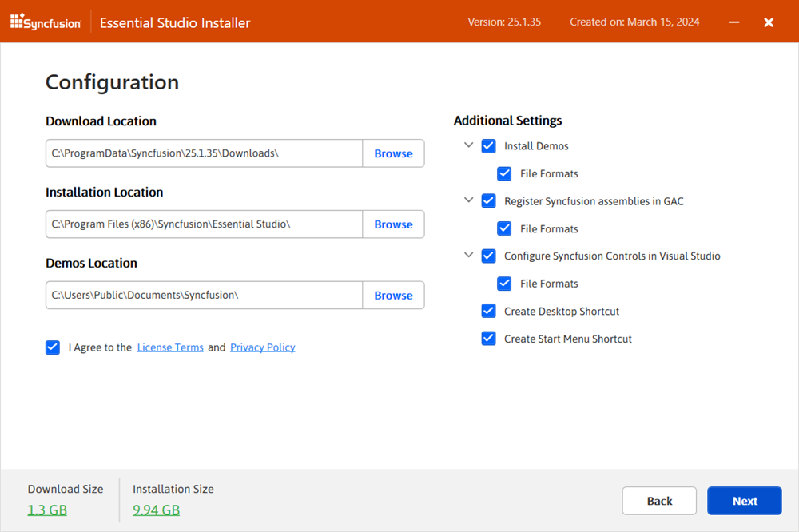The width and height of the screenshot is (799, 532).
Task: Click the Syncfusion logo in header
Action: point(46,22)
